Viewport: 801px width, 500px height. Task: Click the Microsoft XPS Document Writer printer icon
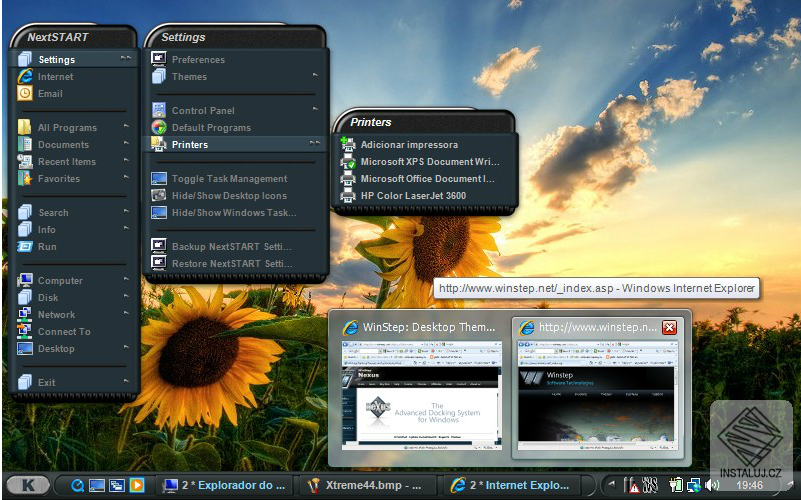coord(348,161)
